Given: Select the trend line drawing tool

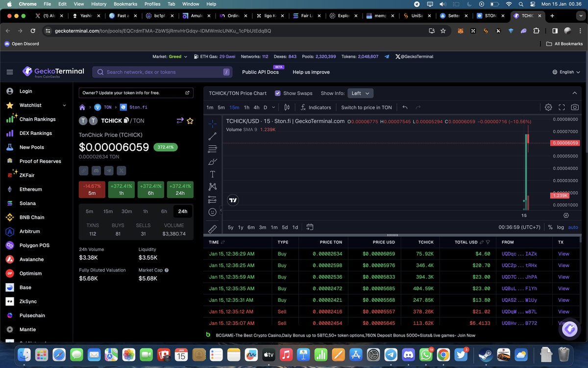Looking at the screenshot, I should click(212, 136).
